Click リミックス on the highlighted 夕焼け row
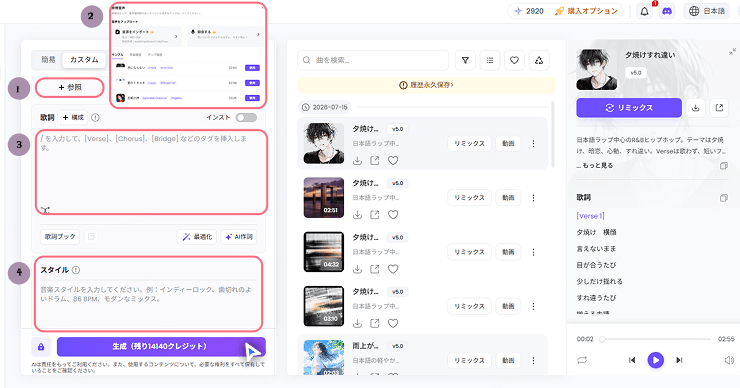This screenshot has width=740, height=388. pos(469,143)
